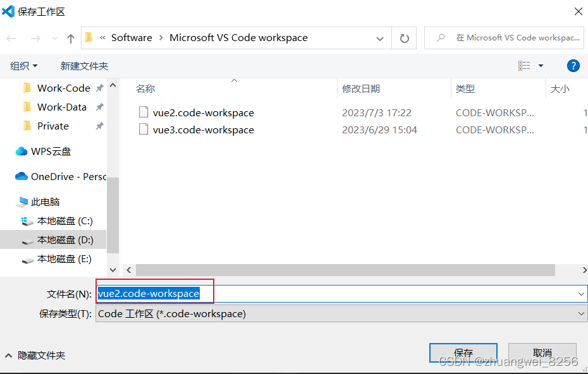
Task: Select Work-Code in the navigation pane
Action: point(64,88)
